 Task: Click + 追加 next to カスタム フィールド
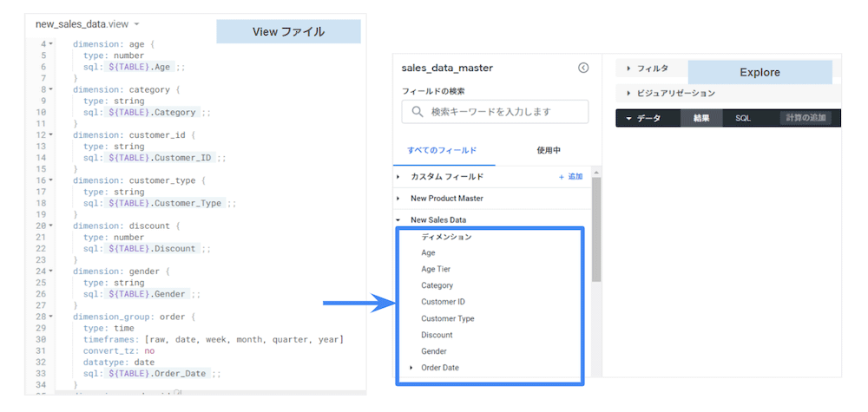pos(570,177)
